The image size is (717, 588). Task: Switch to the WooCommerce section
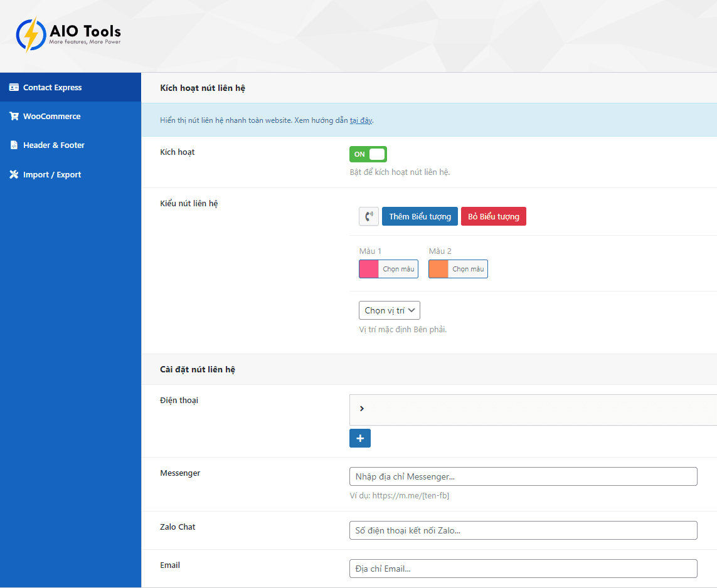pos(49,116)
